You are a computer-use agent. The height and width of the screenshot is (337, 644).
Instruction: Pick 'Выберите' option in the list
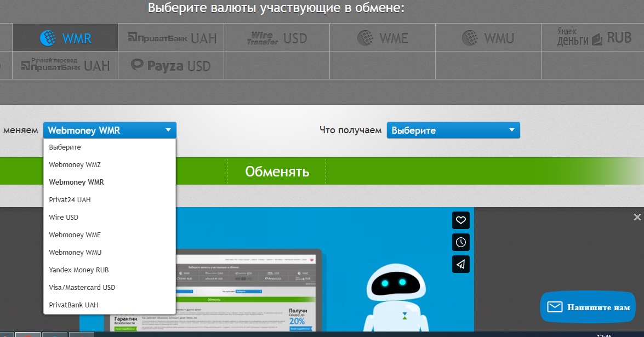coord(110,147)
